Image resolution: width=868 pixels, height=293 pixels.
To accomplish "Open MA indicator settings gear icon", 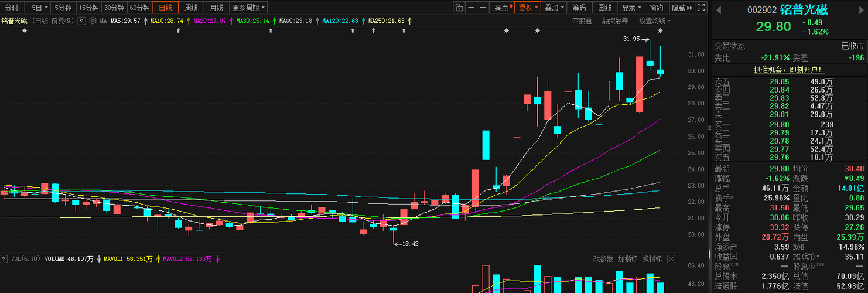I will (93, 21).
